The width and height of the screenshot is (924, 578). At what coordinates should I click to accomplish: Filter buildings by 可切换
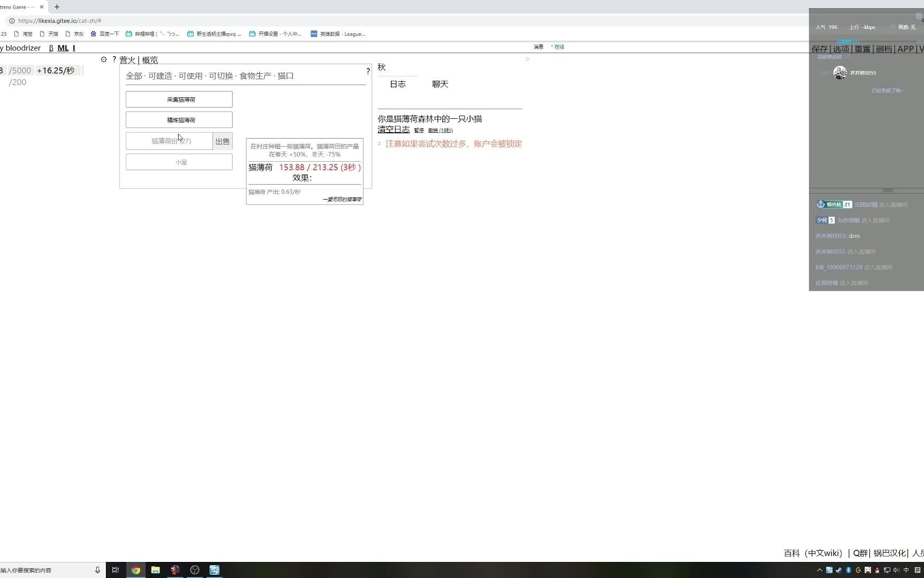click(x=221, y=76)
